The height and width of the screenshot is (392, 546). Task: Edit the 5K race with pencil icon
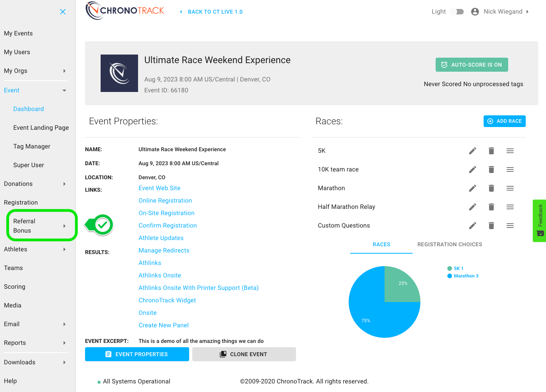[473, 151]
